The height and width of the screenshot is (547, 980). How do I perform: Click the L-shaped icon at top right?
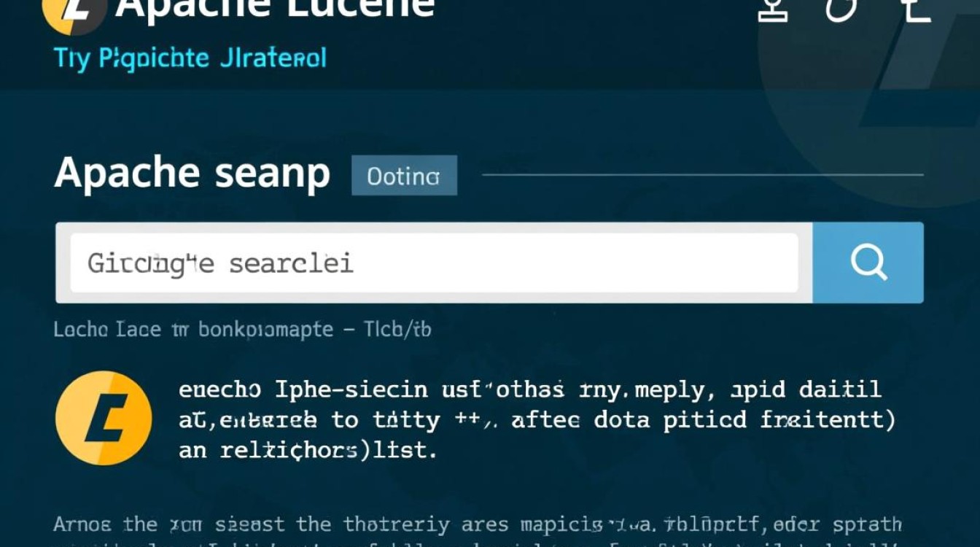pyautogui.click(x=916, y=10)
